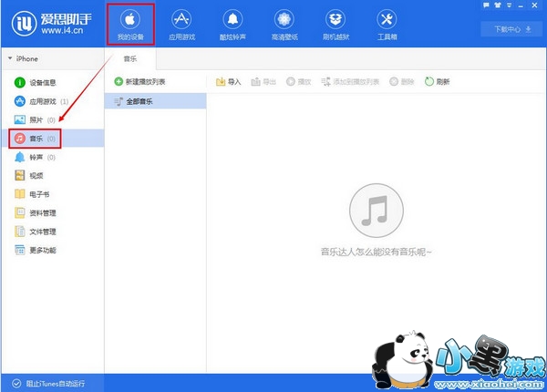Collapse the iPhone device tree
This screenshot has width=547, height=392.
point(10,58)
